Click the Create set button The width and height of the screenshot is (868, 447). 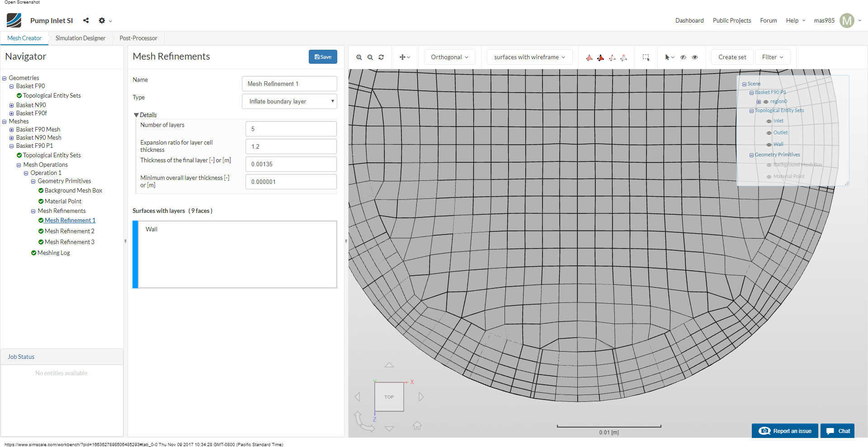tap(732, 57)
